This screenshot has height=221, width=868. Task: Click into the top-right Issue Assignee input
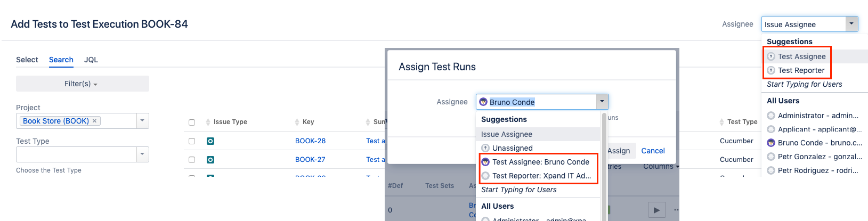coord(804,24)
